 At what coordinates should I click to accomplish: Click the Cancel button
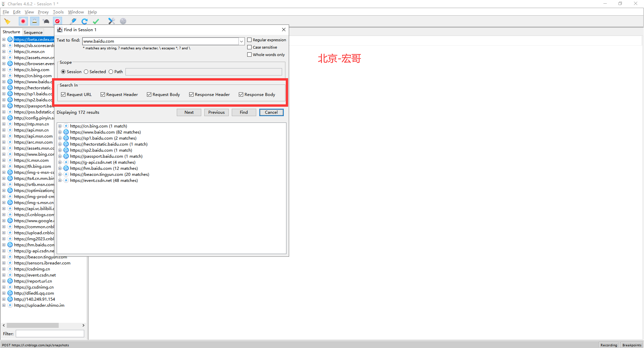coord(271,112)
